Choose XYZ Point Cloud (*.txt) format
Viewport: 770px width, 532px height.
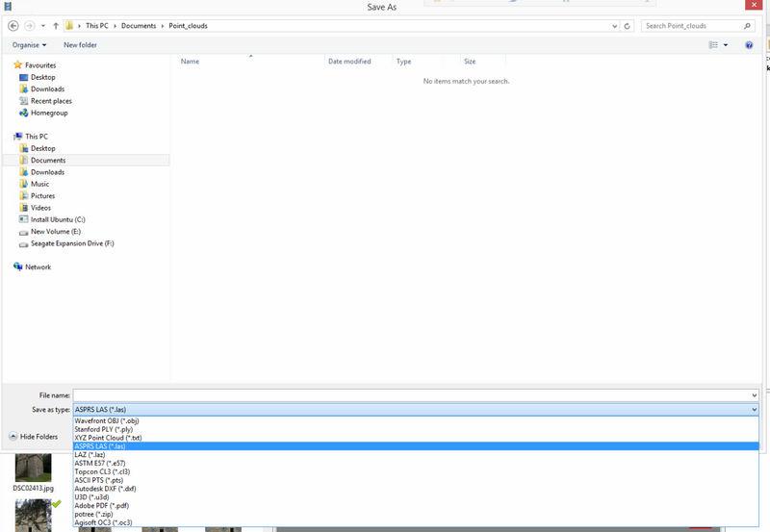[x=416, y=438]
